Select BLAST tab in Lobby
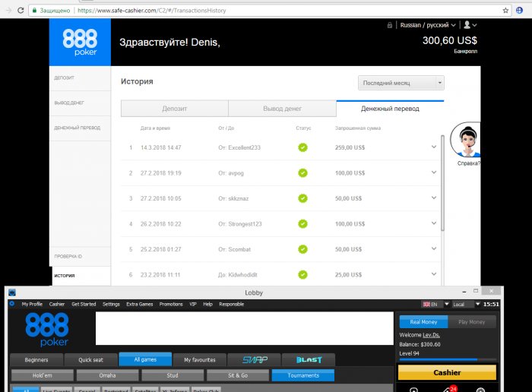Screen dimensions: 532x392 pos(309,360)
